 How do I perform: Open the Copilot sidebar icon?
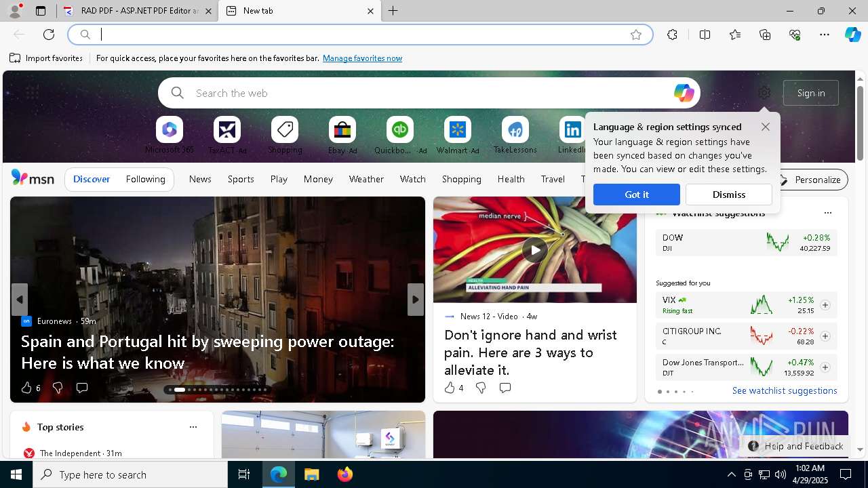[x=852, y=35]
